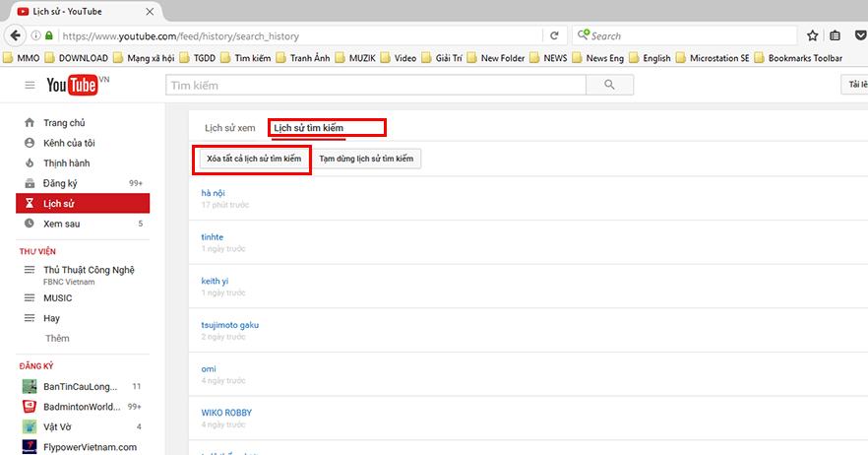
Task: Open the New Folder bookmarks folder
Action: [x=495, y=58]
